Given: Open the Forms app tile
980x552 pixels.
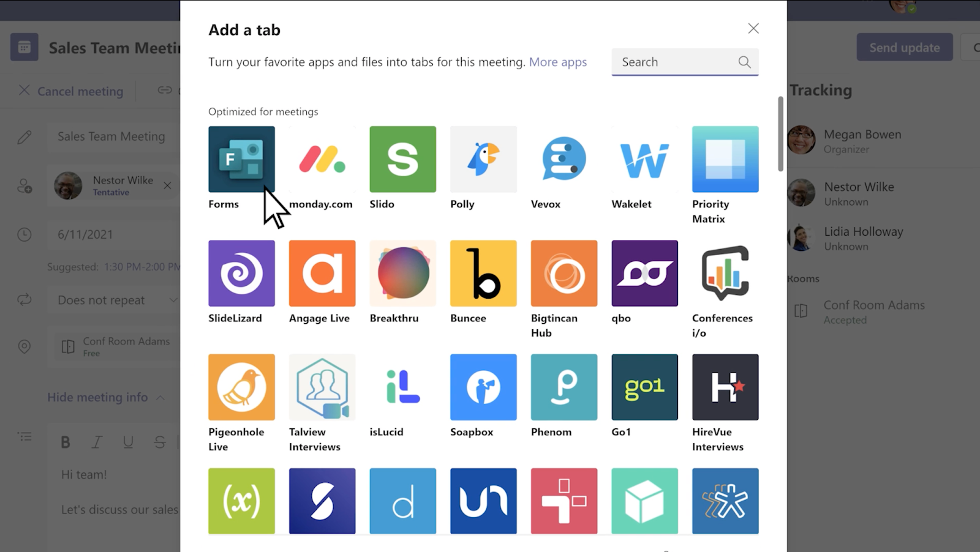Looking at the screenshot, I should [241, 159].
